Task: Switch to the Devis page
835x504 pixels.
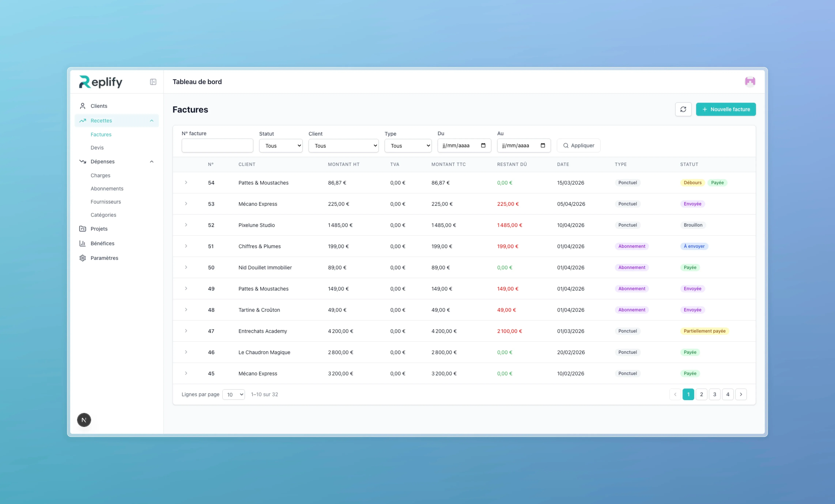Action: point(97,147)
